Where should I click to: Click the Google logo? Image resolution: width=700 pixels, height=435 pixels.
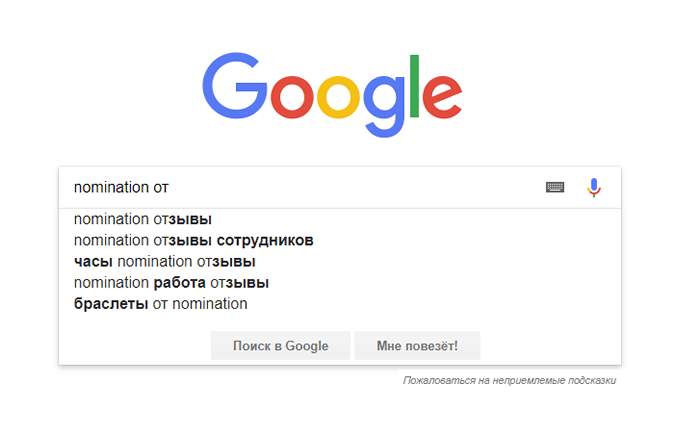(332, 93)
